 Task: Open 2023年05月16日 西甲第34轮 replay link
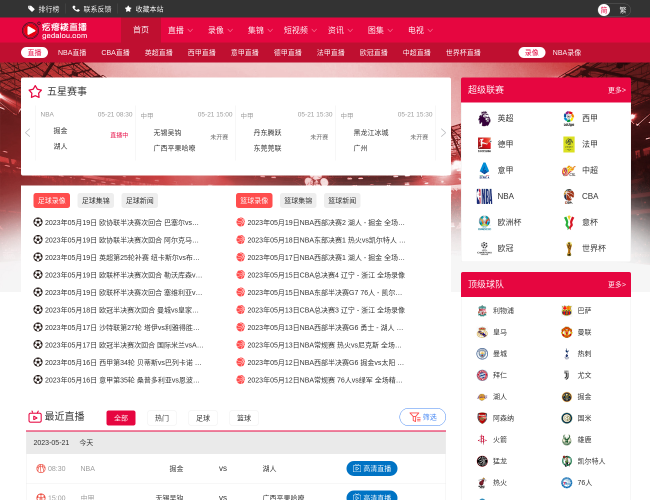(123, 362)
